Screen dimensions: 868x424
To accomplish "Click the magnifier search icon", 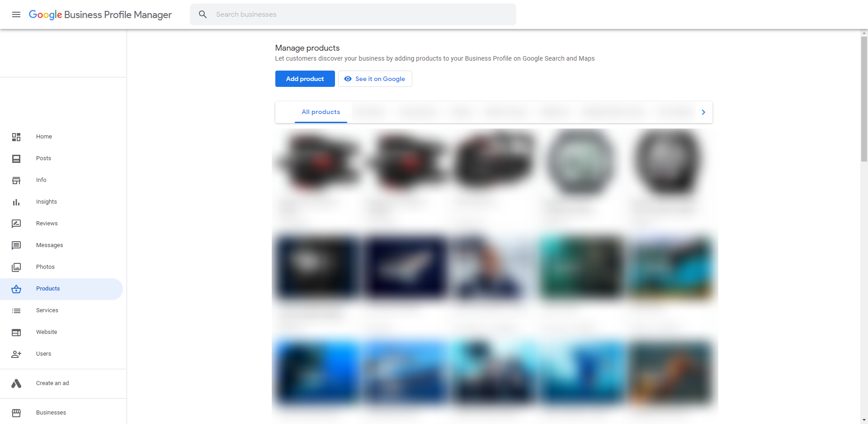I will click(x=203, y=14).
